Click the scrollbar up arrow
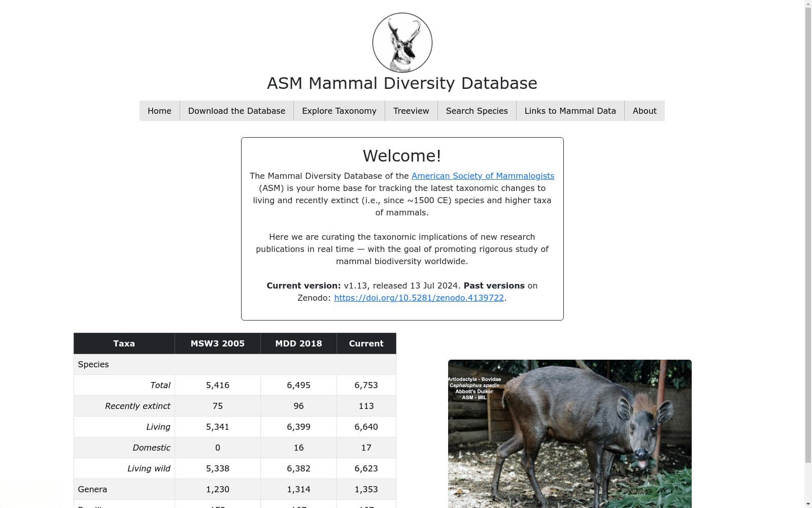812x508 pixels. pyautogui.click(x=808, y=3)
